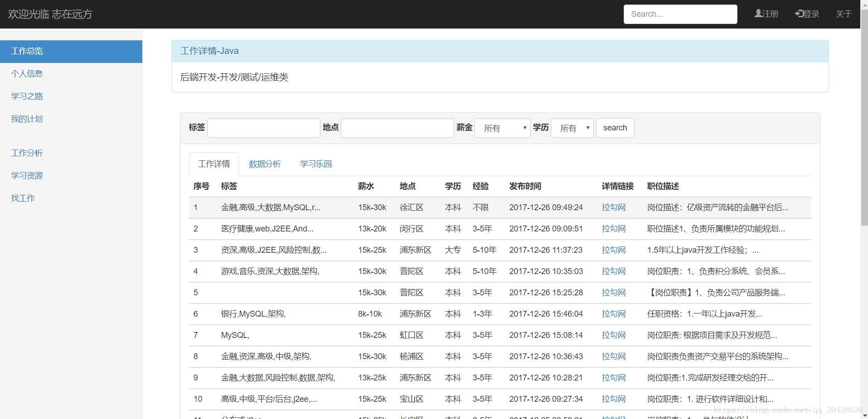
Task: Click the search button
Action: (615, 128)
